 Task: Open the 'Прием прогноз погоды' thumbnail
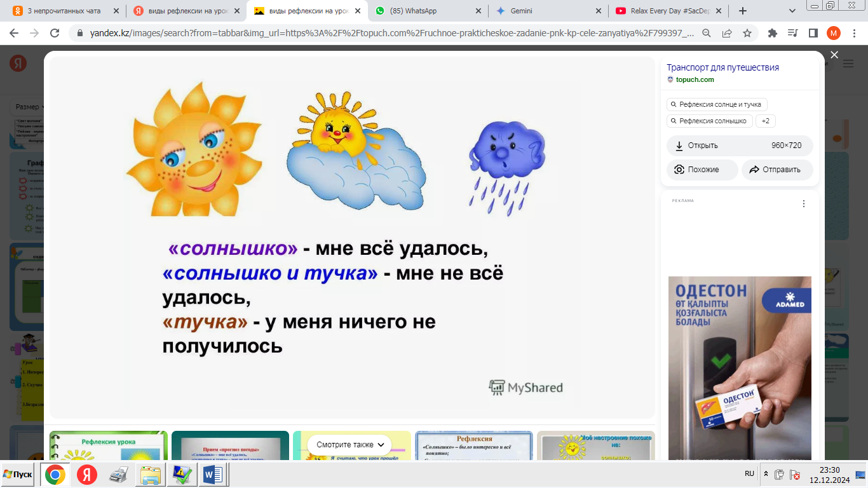pyautogui.click(x=230, y=445)
